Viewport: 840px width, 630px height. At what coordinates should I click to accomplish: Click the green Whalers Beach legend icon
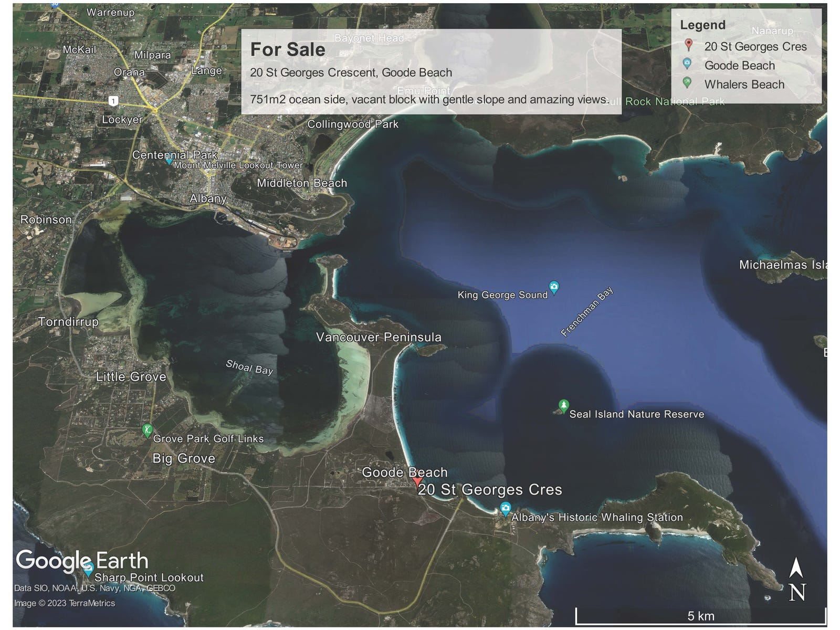pos(687,83)
